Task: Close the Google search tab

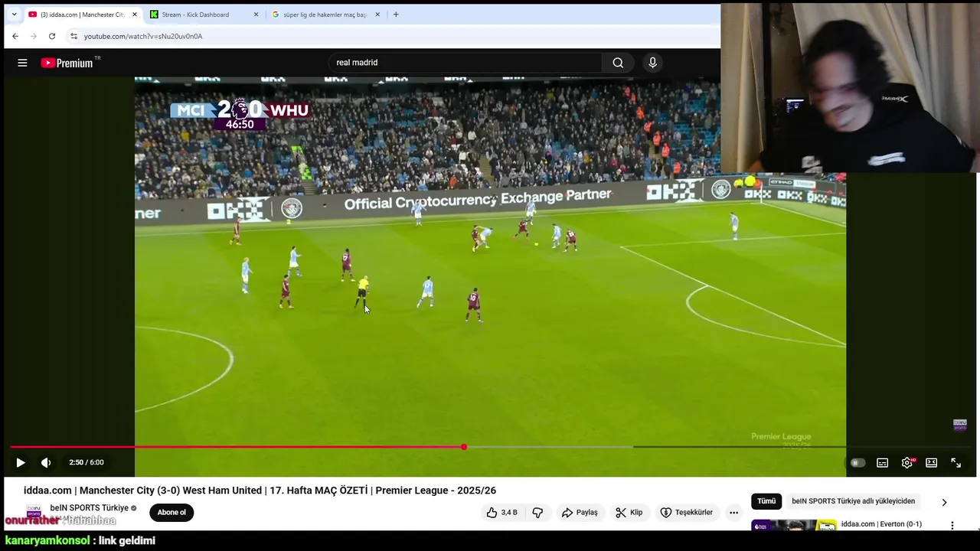Action: click(377, 15)
